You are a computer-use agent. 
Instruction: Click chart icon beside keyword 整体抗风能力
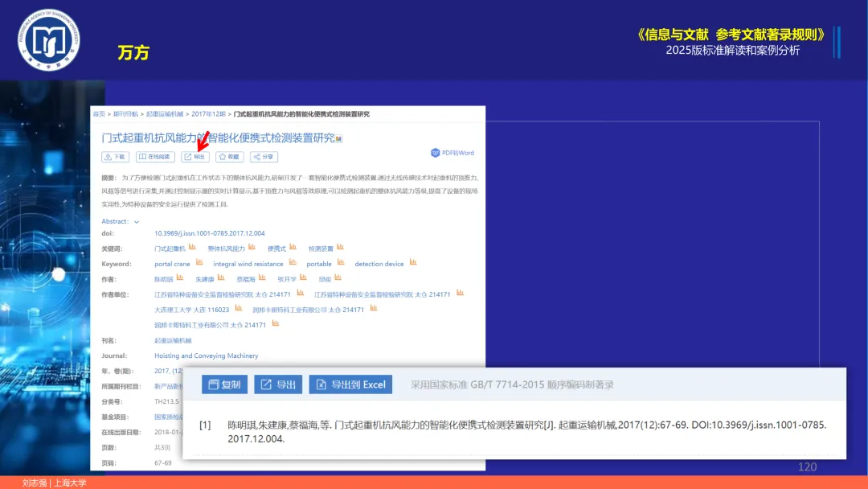tap(252, 247)
